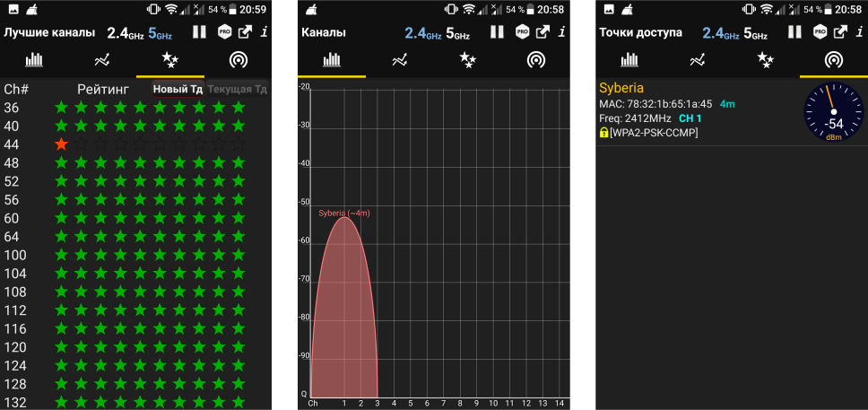
Task: Open stars rating tab in Каналы screen
Action: pyautogui.click(x=468, y=60)
